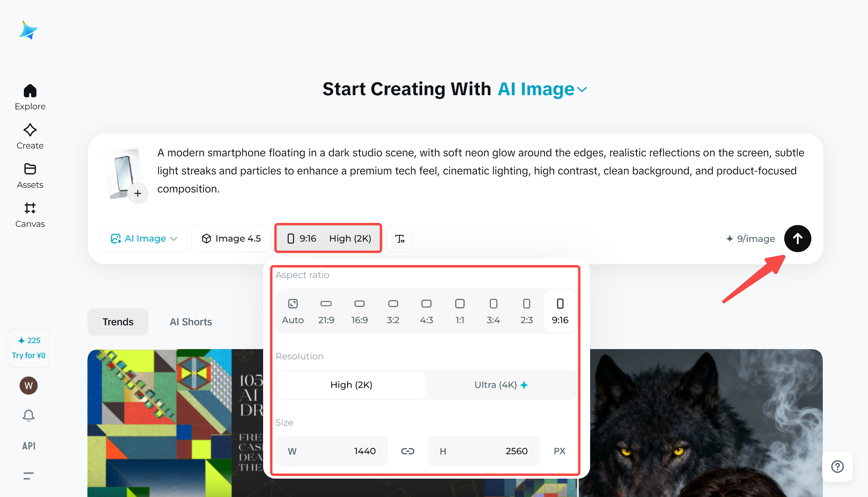Switch to the AI Shorts tab
868x497 pixels.
190,322
